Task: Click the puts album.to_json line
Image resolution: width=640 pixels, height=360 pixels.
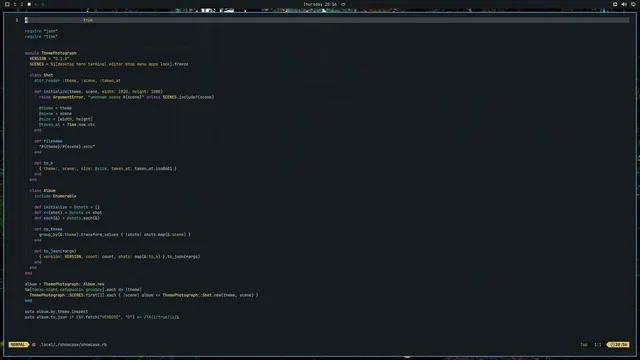Action: [x=102, y=317]
